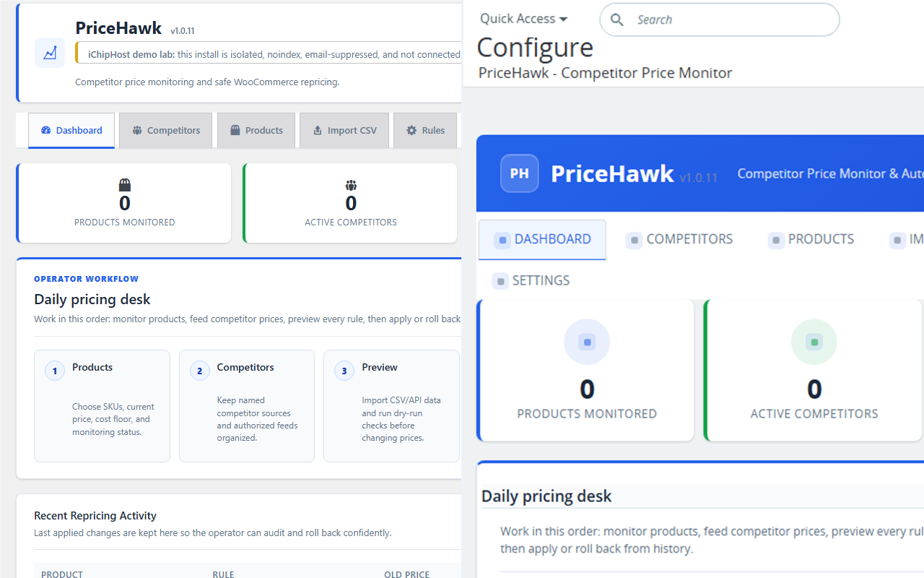
Task: Click the step 1 number badge
Action: point(54,371)
